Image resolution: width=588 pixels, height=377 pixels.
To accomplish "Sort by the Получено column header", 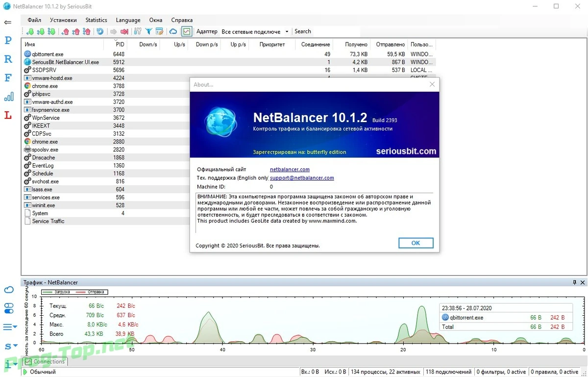I will pyautogui.click(x=352, y=44).
